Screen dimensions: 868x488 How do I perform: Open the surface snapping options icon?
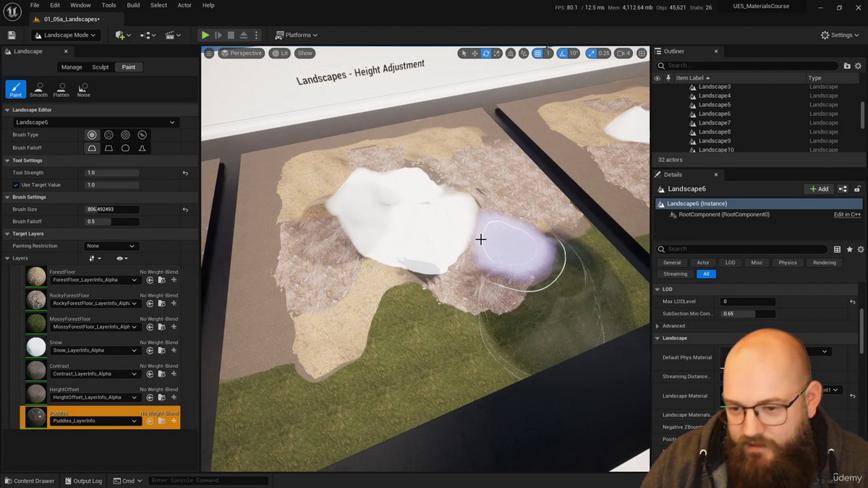coord(524,53)
